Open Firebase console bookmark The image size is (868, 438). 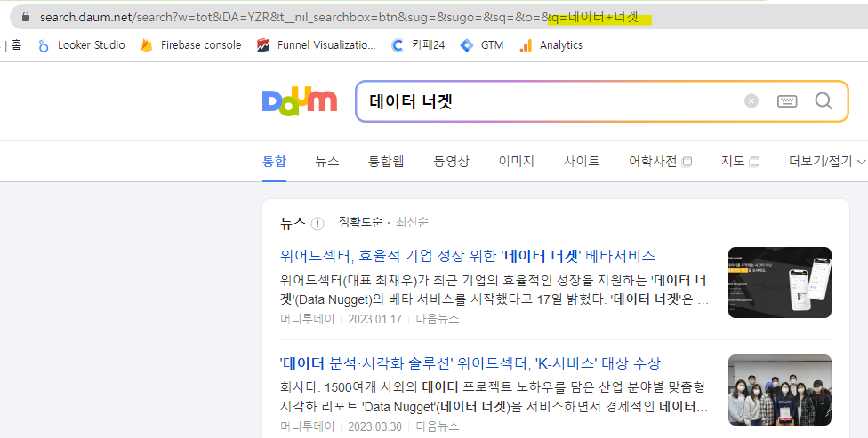[x=191, y=45]
